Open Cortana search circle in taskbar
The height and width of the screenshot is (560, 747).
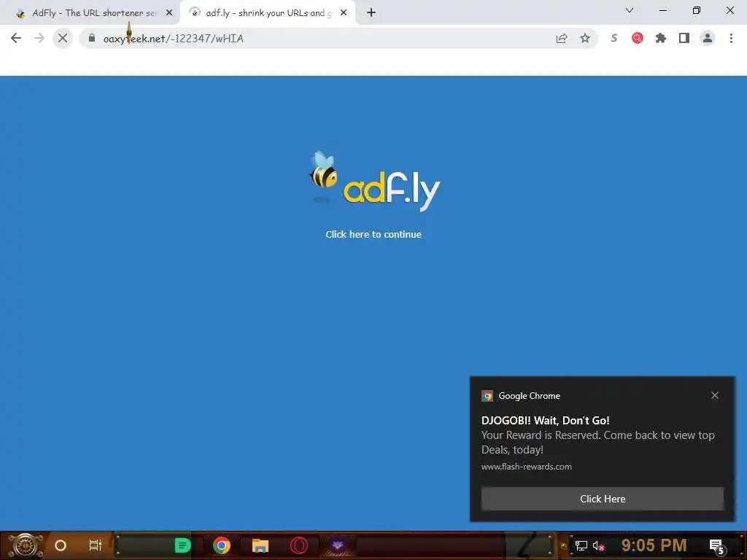click(x=61, y=545)
